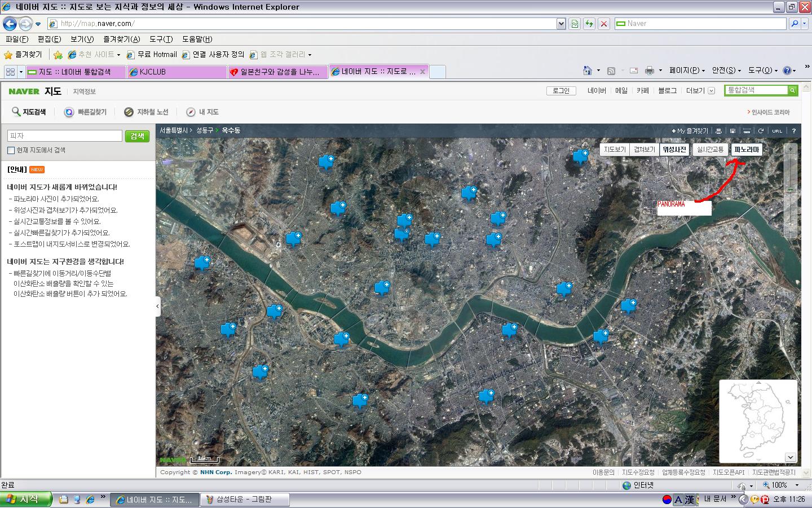Enable 현재 지도에서 검색 checkbox
This screenshot has height=508, width=812.
pyautogui.click(x=11, y=150)
